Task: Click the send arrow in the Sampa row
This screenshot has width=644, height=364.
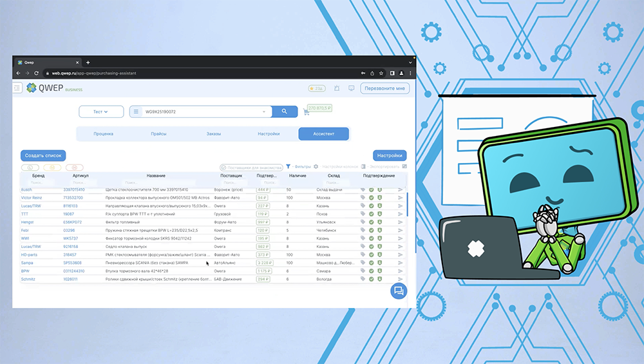Action: [401, 263]
